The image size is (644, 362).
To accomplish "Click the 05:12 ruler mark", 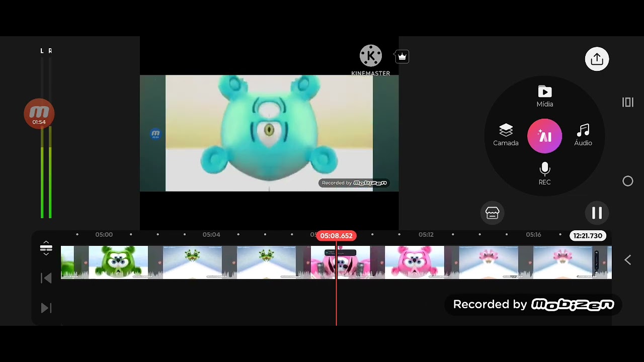I will click(426, 235).
